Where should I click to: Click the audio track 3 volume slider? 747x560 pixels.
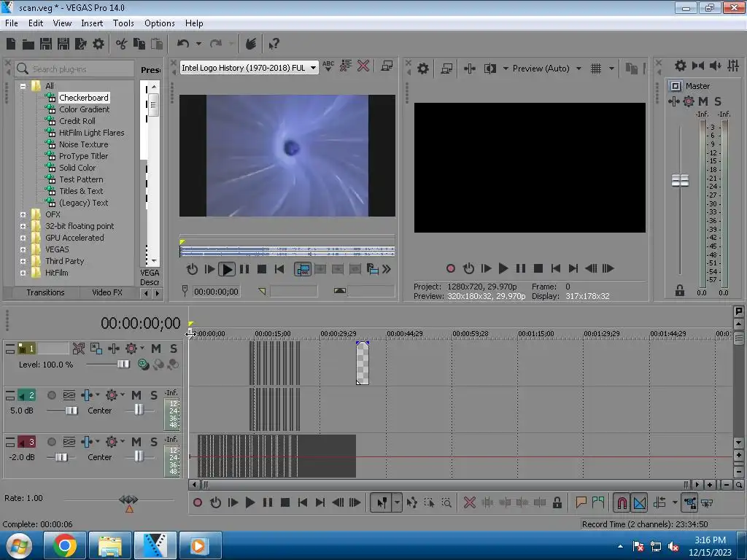coord(61,457)
